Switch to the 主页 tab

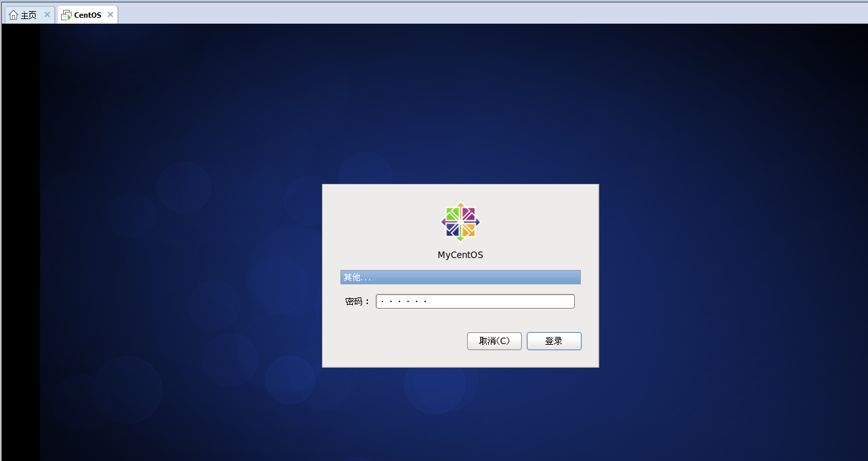click(29, 15)
